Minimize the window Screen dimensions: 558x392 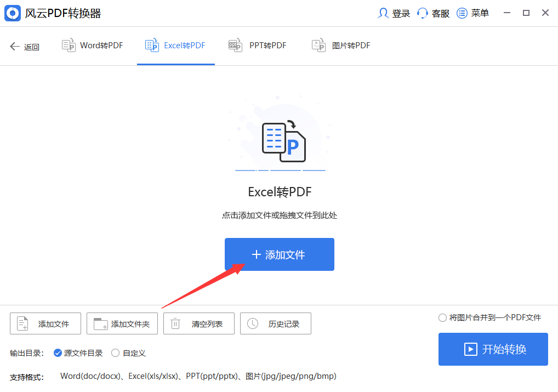click(x=507, y=13)
